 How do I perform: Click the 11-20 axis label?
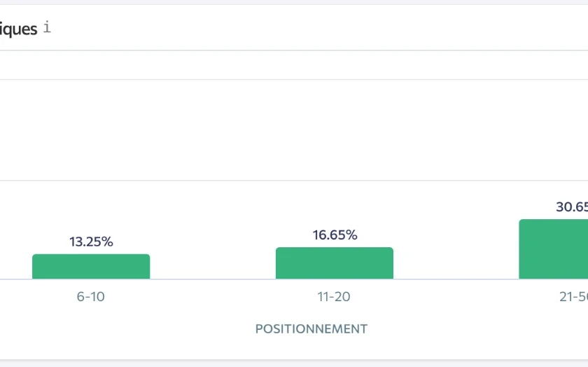tap(334, 297)
